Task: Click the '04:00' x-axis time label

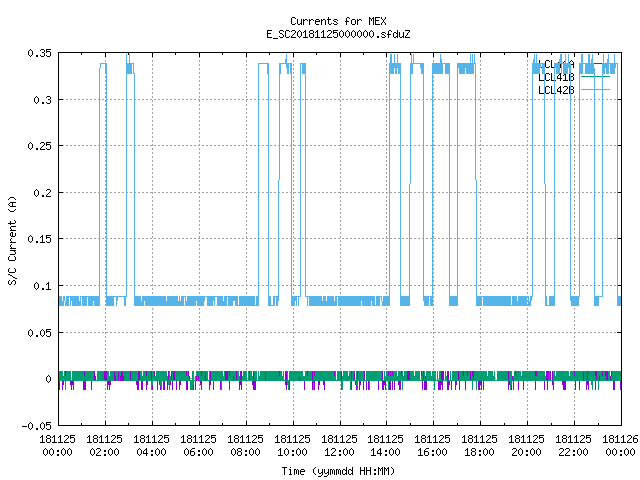Action: click(151, 452)
